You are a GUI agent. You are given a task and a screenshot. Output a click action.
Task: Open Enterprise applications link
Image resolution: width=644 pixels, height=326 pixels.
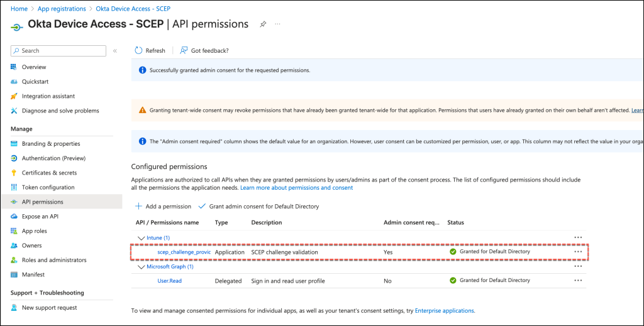[444, 310]
